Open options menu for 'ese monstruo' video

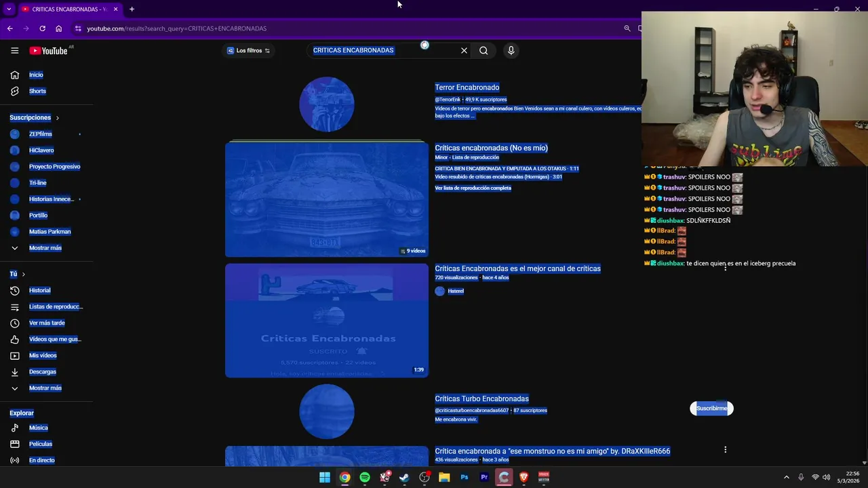point(725,449)
